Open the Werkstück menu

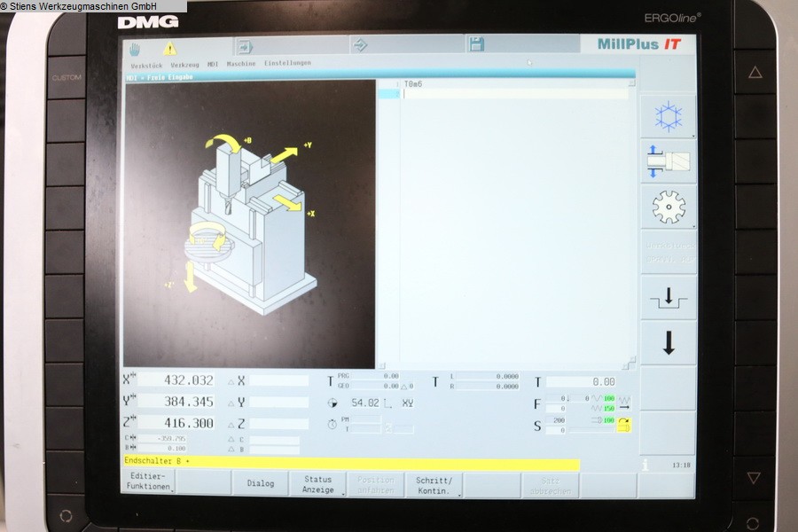pos(146,64)
